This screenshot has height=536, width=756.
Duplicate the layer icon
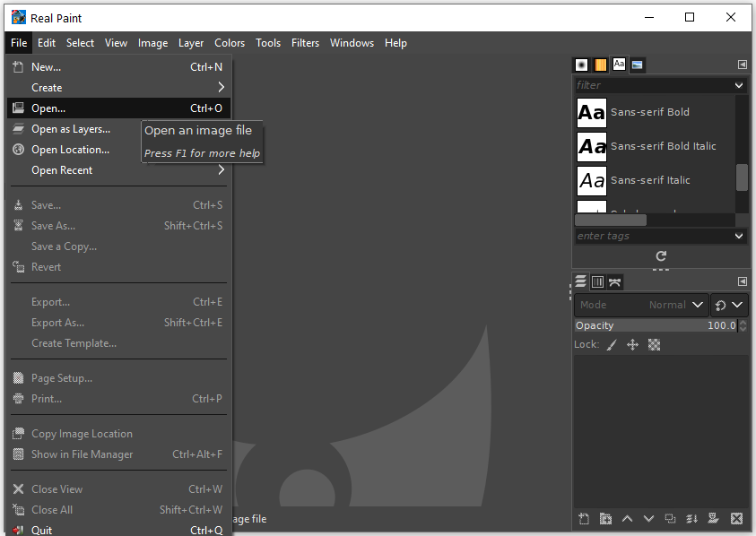pos(670,519)
